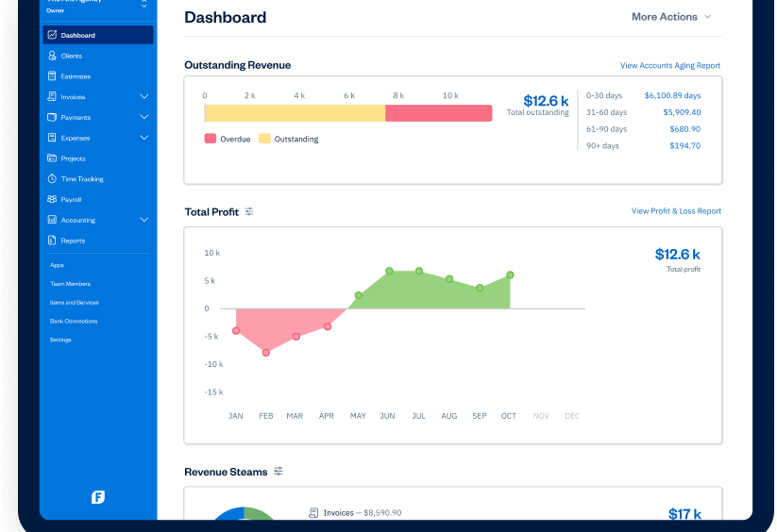Open Bank Connections page
Screen dimensions: 777x532
(x=74, y=321)
